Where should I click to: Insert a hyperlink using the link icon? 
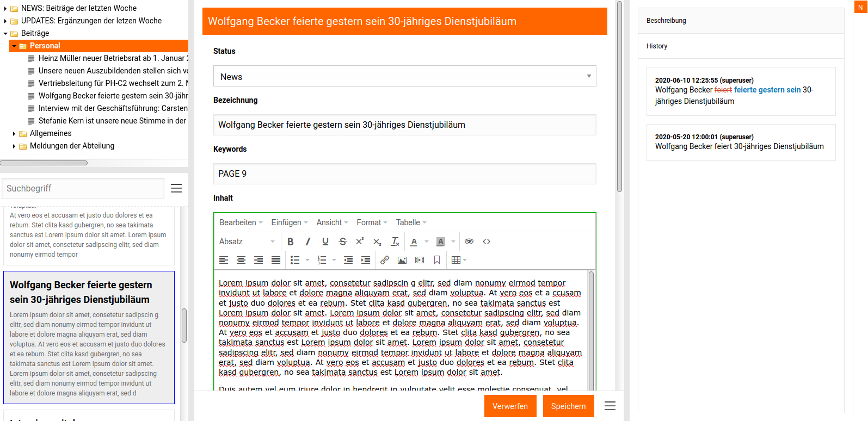[x=385, y=260]
